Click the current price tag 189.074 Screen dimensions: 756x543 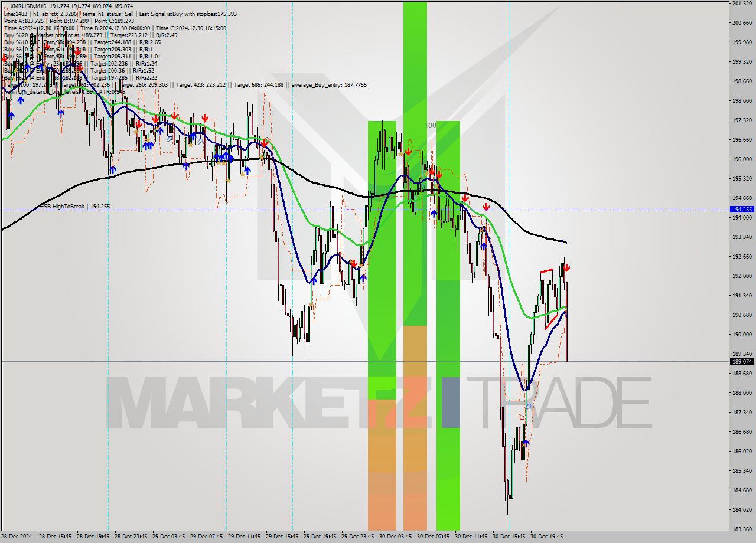tap(742, 361)
